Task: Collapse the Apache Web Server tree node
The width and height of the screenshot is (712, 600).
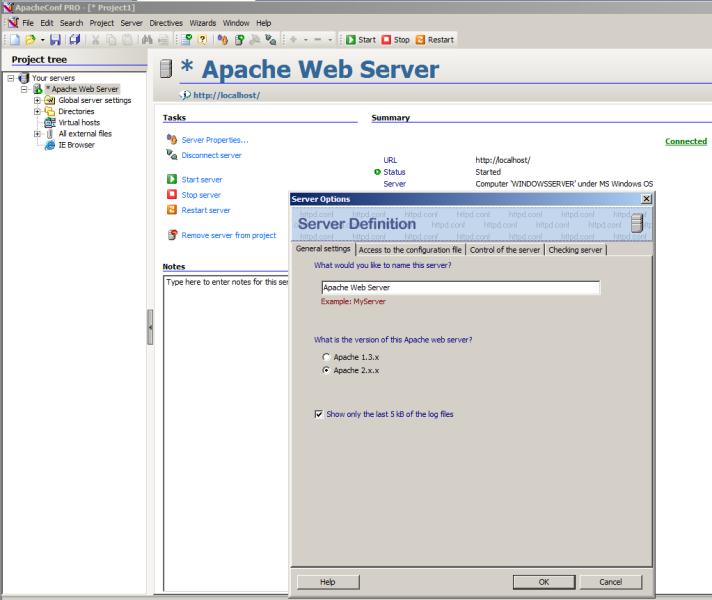Action: [24, 89]
